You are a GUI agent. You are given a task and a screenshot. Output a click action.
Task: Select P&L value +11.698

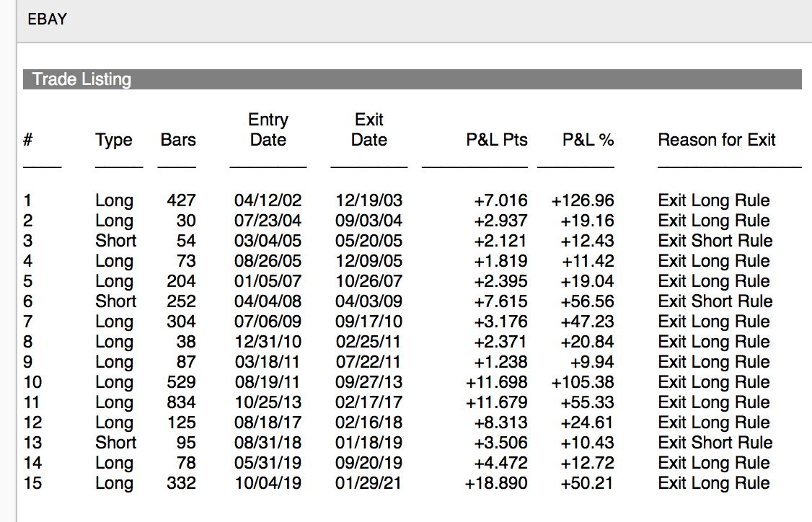tap(497, 382)
